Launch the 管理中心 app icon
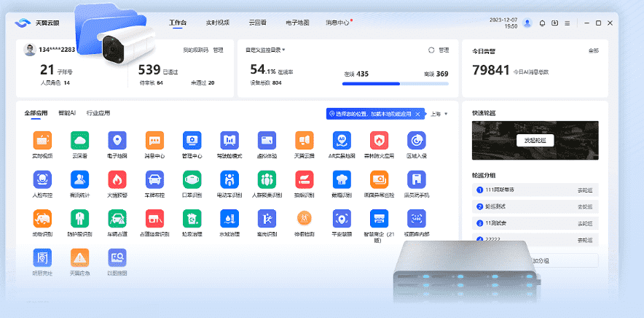The image size is (644, 318). tap(192, 140)
